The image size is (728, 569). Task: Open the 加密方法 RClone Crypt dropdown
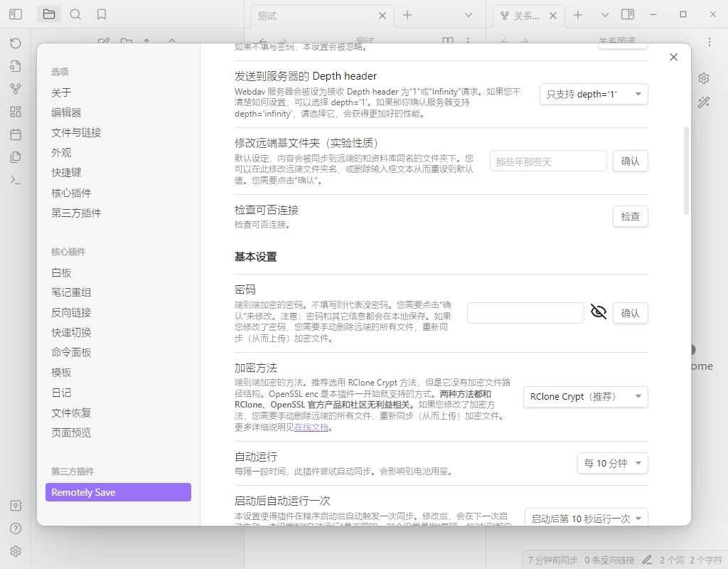(586, 397)
